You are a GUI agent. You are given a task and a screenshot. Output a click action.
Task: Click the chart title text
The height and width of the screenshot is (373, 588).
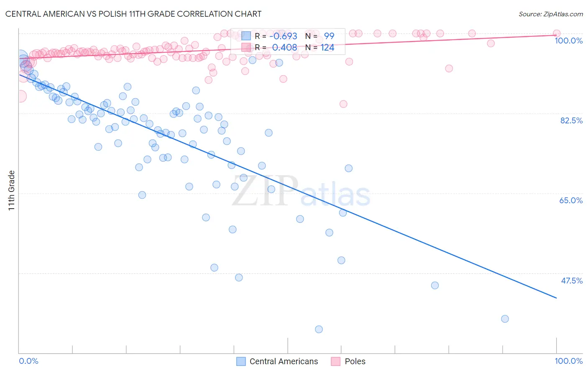133,14
